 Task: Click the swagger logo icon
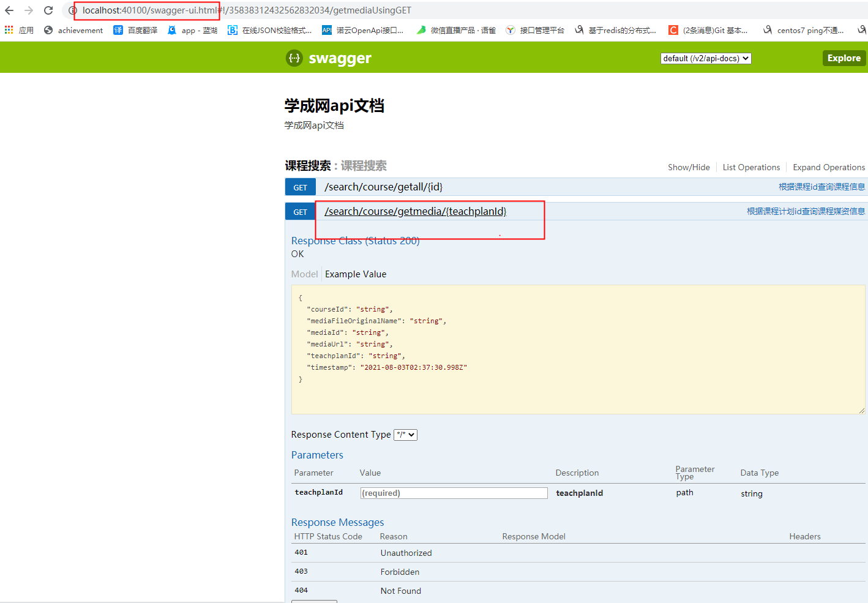pyautogui.click(x=294, y=58)
